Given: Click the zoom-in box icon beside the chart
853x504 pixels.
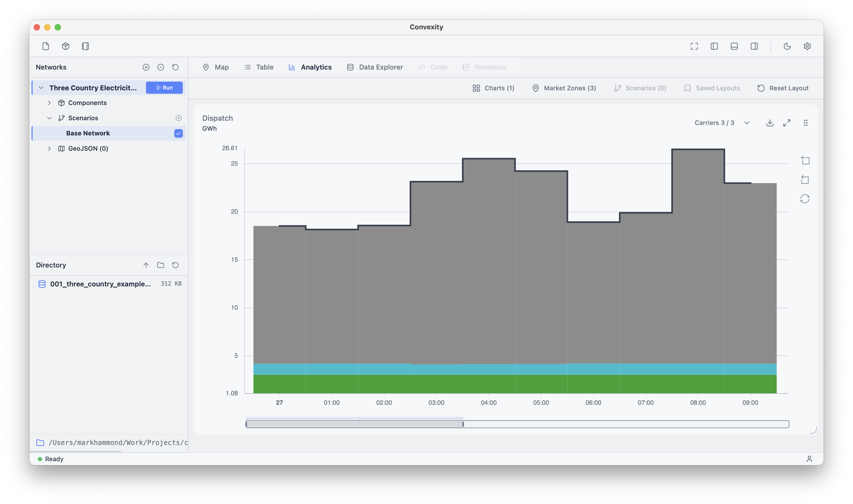Looking at the screenshot, I should [805, 160].
